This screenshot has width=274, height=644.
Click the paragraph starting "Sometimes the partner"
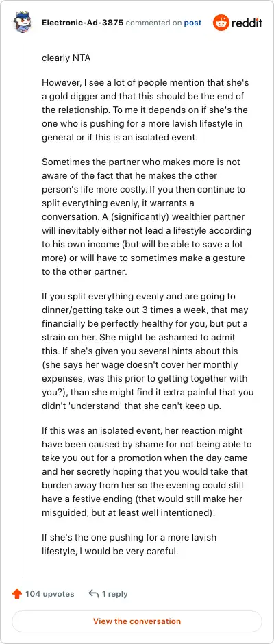point(147,217)
